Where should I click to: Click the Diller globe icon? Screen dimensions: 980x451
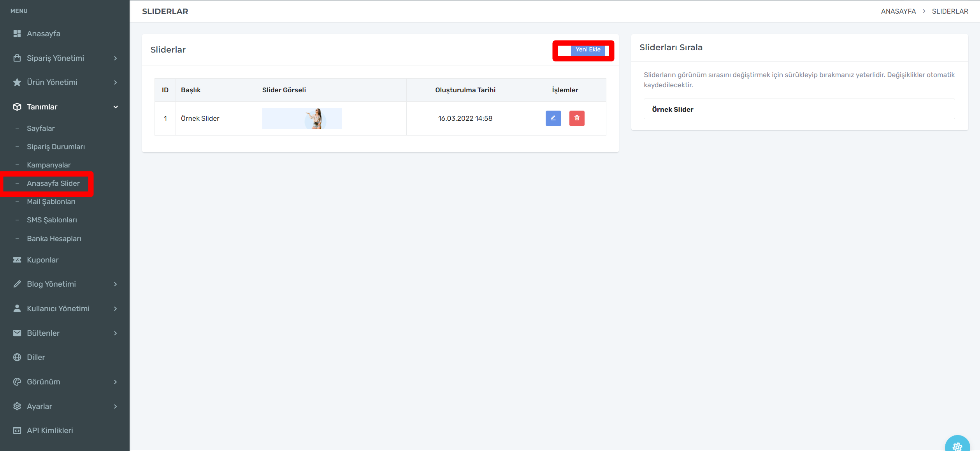pyautogui.click(x=17, y=357)
